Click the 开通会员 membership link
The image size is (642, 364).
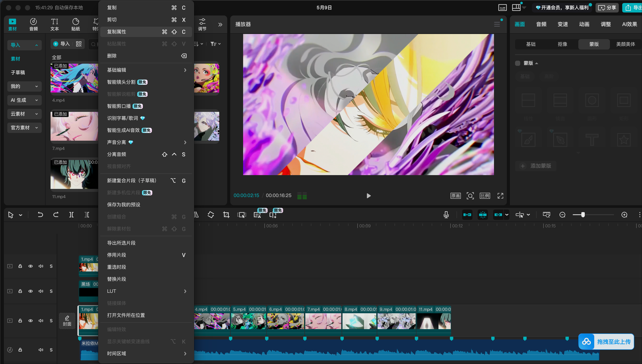coord(562,8)
